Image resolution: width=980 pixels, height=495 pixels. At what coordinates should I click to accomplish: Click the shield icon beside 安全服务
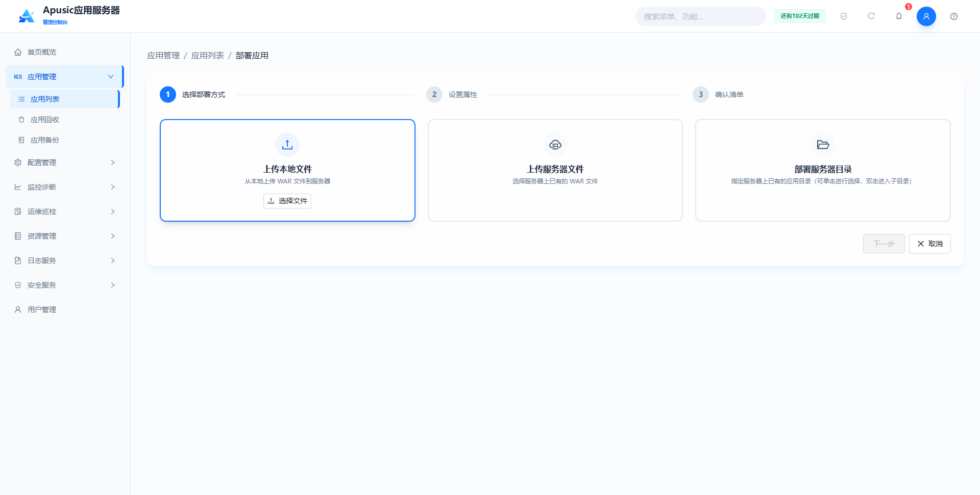click(18, 285)
